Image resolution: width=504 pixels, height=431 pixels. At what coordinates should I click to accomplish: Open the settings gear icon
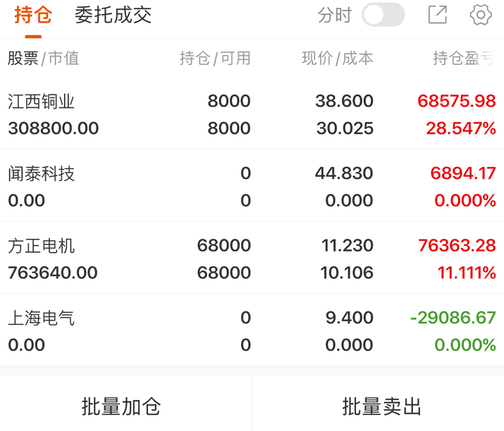tap(481, 15)
